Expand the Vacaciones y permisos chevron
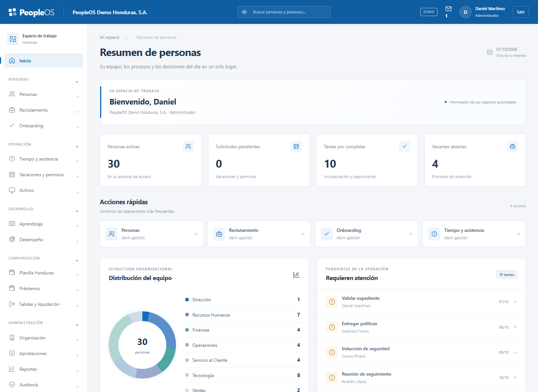The image size is (538, 392). coord(77,177)
